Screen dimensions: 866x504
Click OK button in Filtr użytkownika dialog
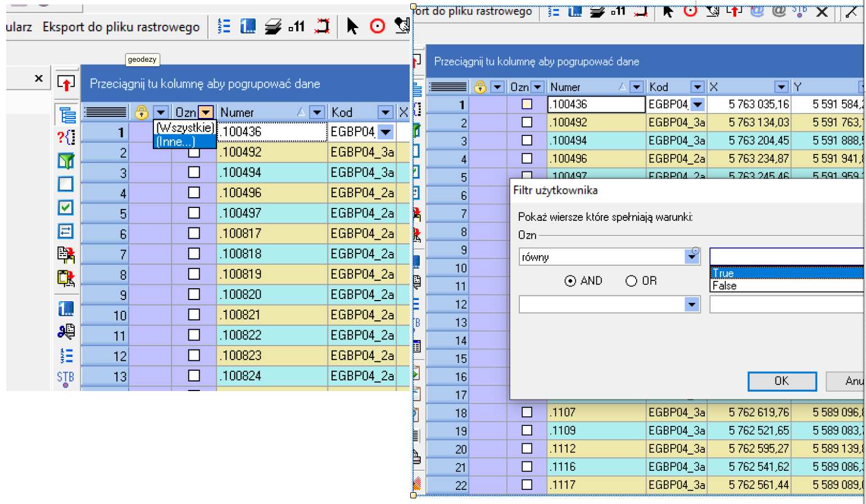[782, 381]
